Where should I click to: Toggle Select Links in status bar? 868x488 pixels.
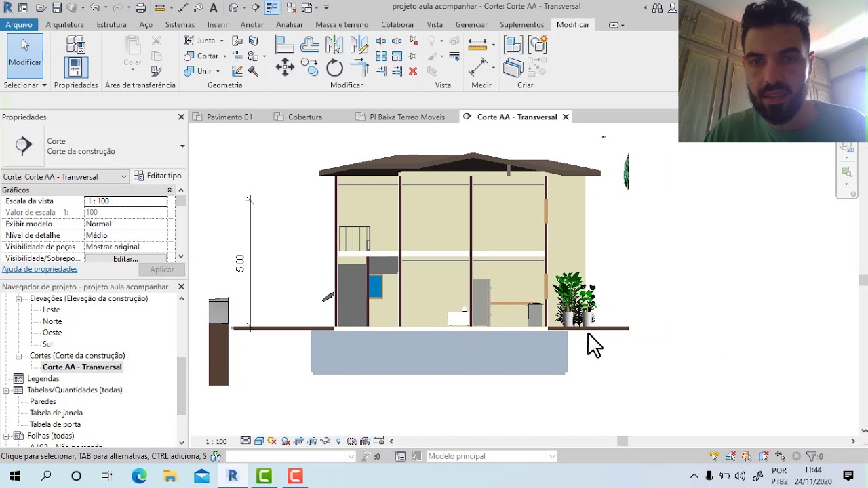[x=714, y=456]
